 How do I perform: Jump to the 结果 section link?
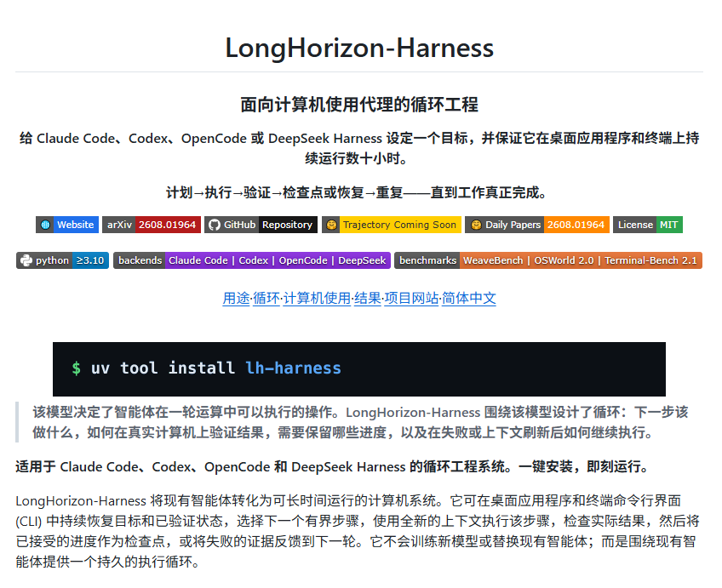[368, 298]
